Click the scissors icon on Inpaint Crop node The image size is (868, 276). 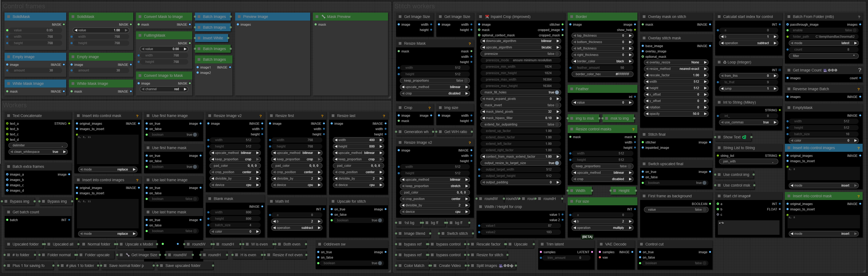[487, 17]
